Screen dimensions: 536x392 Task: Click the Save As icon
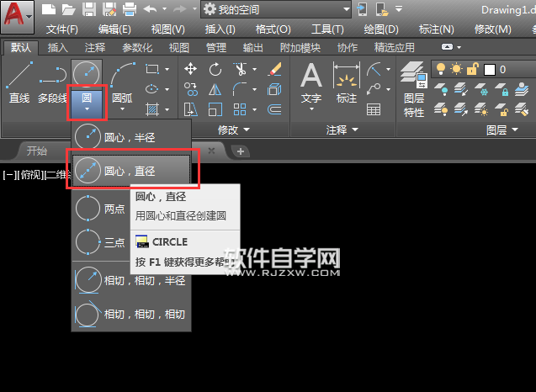point(109,9)
